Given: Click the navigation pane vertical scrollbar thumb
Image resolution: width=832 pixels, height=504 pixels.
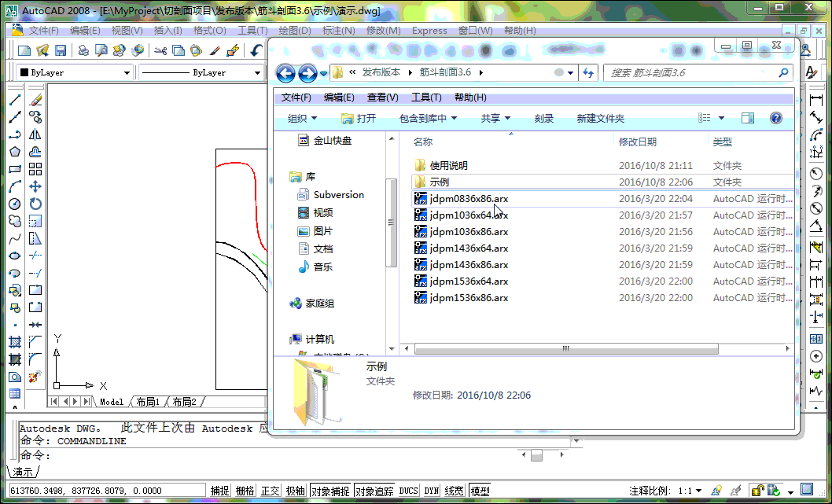Looking at the screenshot, I should pyautogui.click(x=392, y=223).
